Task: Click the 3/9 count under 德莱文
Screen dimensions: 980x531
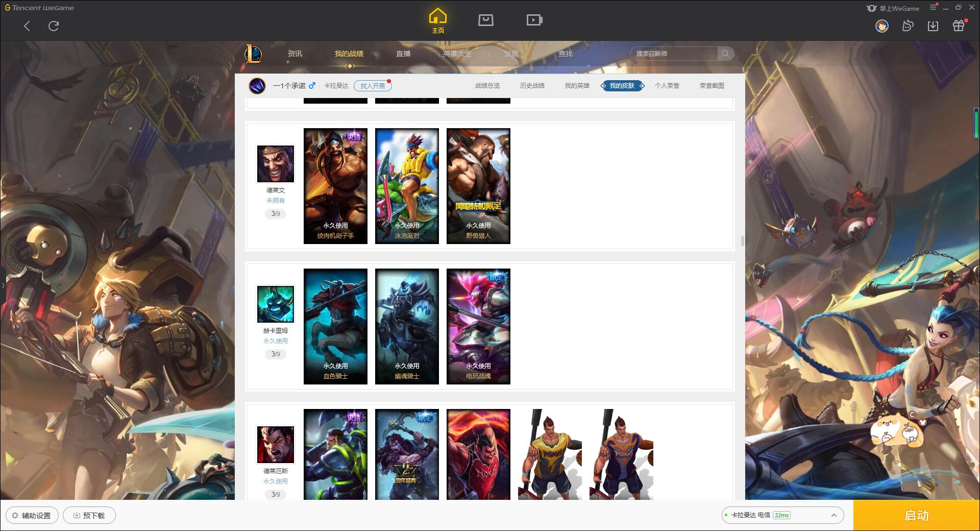Action: click(x=276, y=214)
